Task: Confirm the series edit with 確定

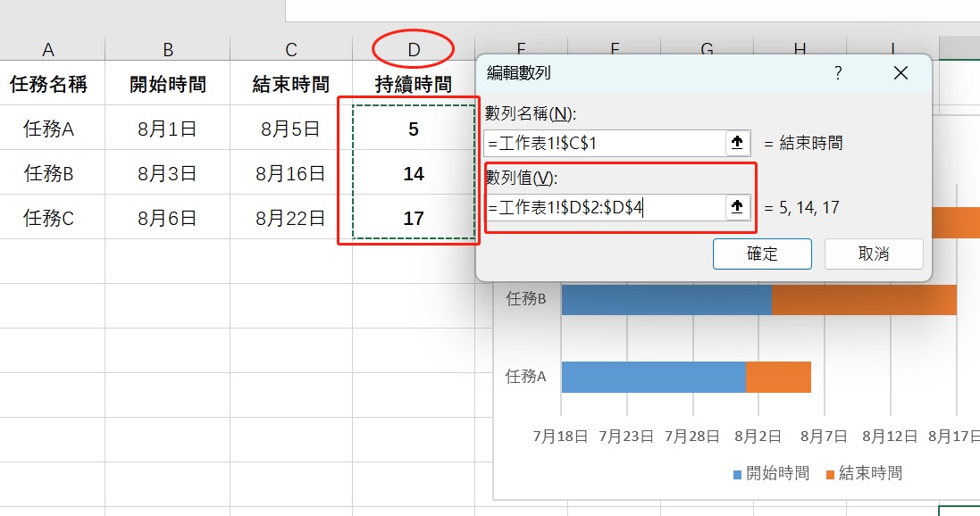Action: [762, 254]
